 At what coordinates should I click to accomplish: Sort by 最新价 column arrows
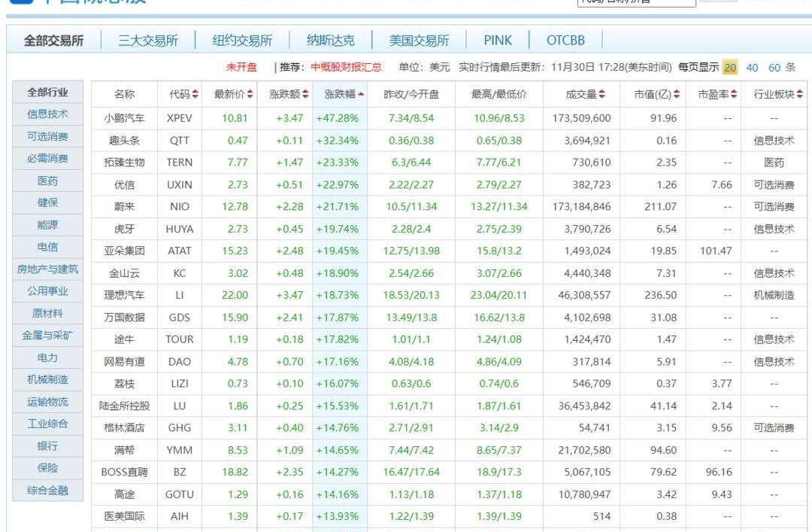(x=250, y=94)
